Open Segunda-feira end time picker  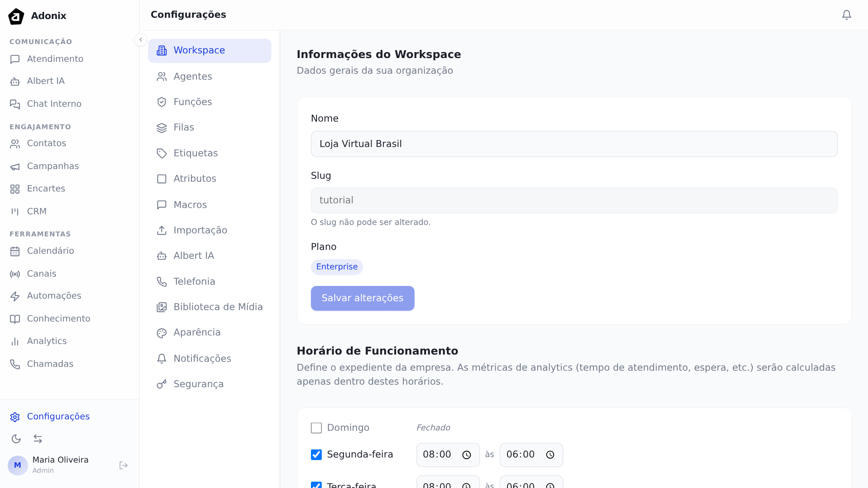[x=531, y=455]
